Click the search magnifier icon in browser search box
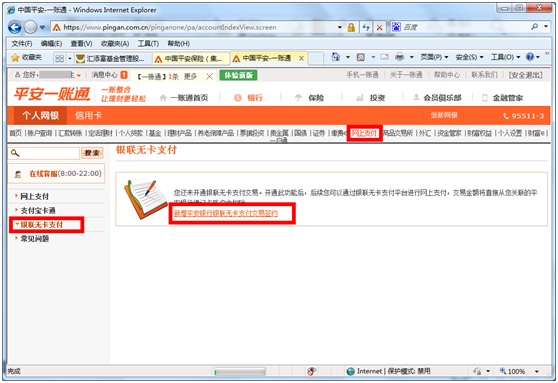This screenshot has height=383, width=558. (535, 27)
